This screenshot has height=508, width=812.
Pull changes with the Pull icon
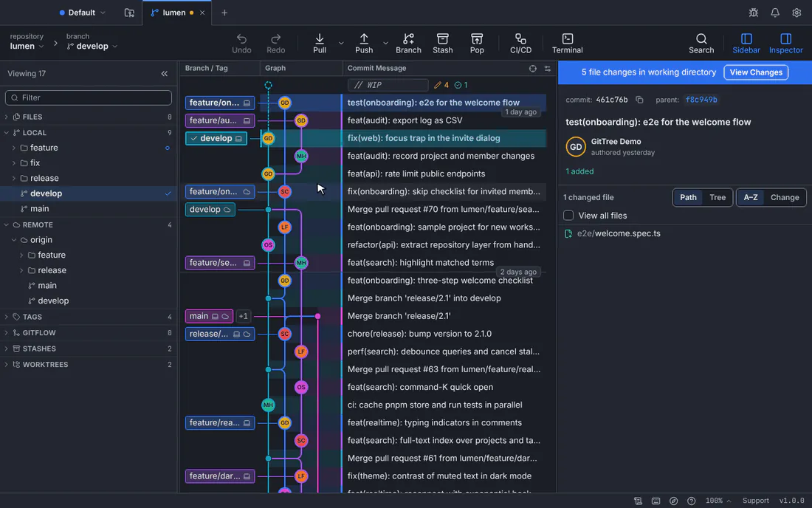point(320,44)
